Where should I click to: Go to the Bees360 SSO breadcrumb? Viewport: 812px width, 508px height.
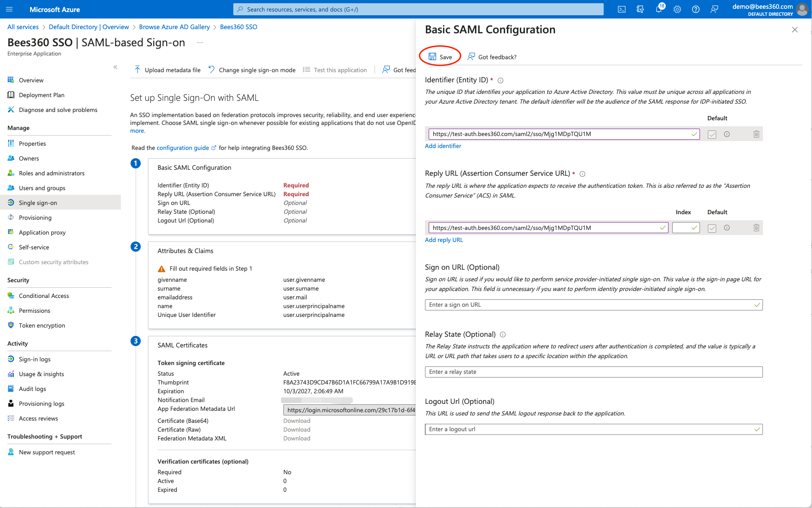click(x=239, y=27)
